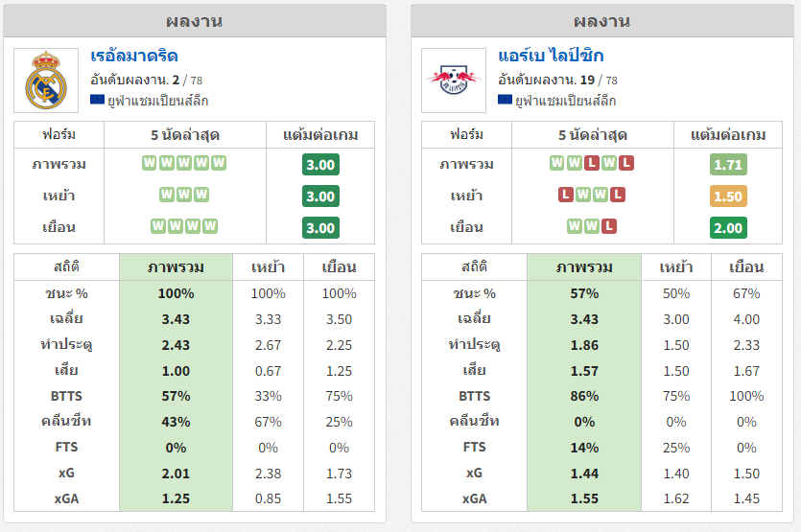
Task: Click last L badge in Leipzig ภาพรวม form
Action: click(x=626, y=163)
